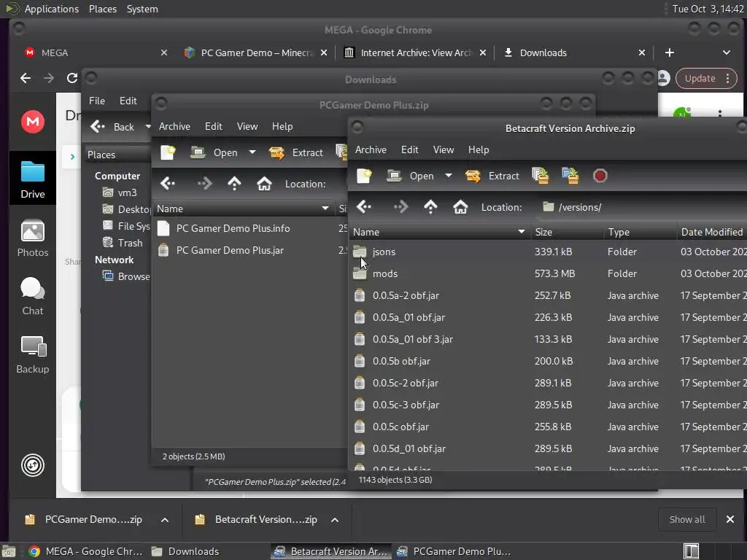Click the transfers circular icon in the MEGA sidebar
The image size is (747, 560).
point(32,465)
